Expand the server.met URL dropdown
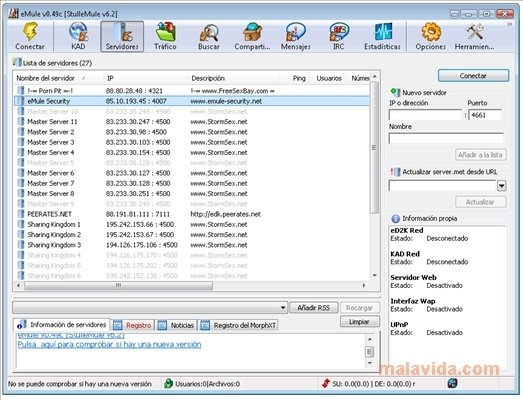Viewport: 523px width, 400px height. pos(501,186)
